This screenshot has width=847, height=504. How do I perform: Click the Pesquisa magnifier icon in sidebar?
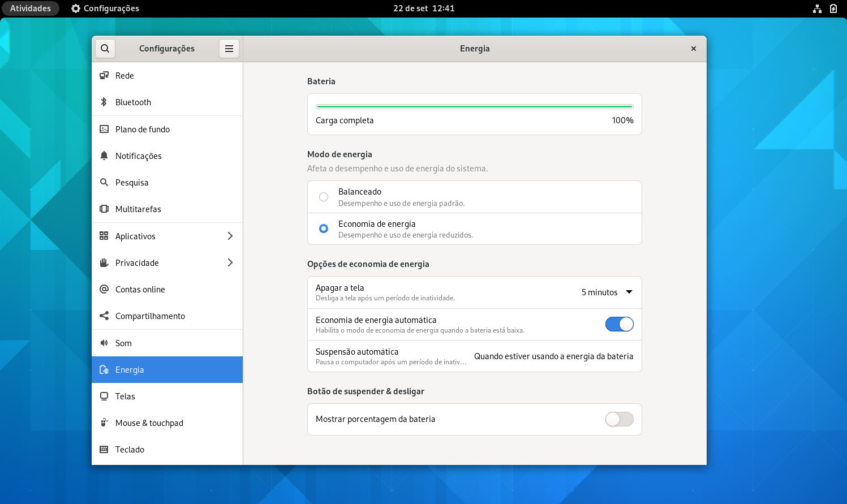(x=104, y=182)
